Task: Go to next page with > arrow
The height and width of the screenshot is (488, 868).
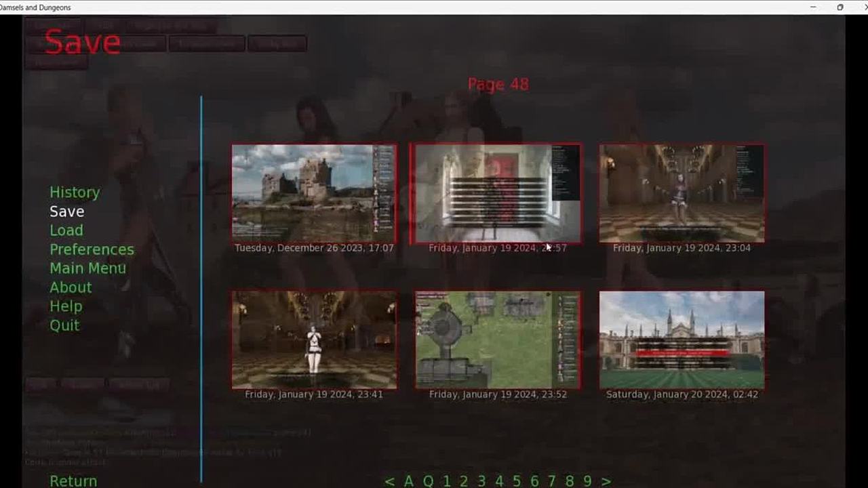Action: [x=606, y=481]
